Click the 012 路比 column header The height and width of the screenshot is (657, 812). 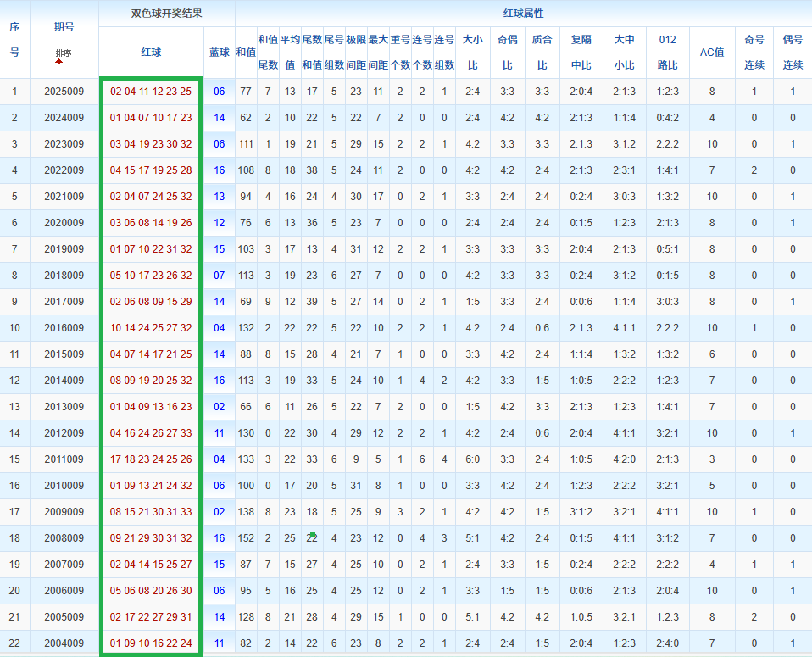pos(668,52)
